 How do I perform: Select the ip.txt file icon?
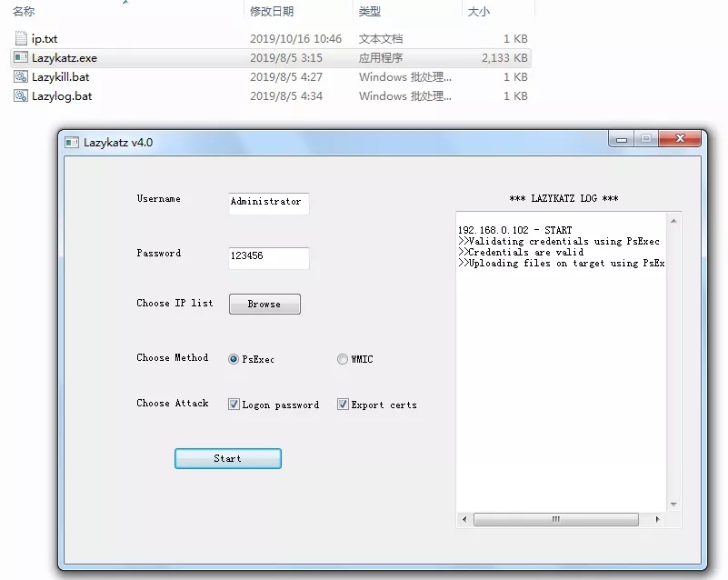coord(22,39)
